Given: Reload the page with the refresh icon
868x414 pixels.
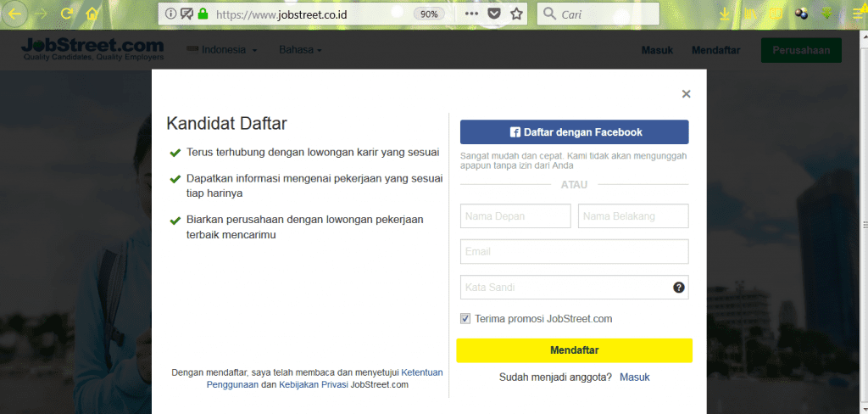Looking at the screenshot, I should (66, 14).
